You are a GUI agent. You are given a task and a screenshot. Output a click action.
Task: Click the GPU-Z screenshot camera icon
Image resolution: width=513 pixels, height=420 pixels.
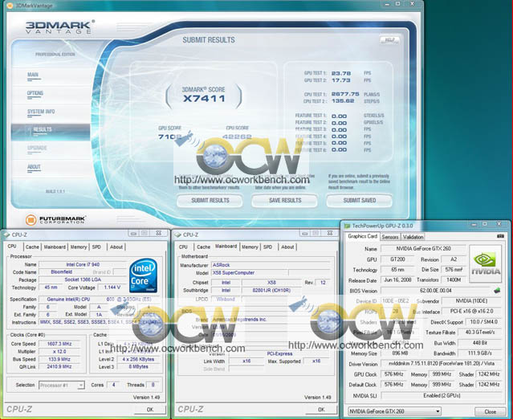[500, 236]
